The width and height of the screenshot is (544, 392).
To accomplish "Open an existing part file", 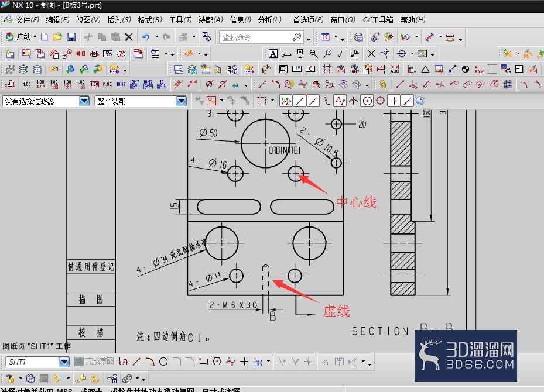I will (x=57, y=36).
